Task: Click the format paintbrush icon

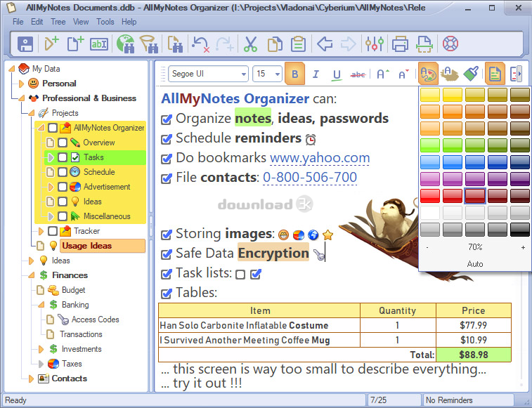Action: click(471, 74)
